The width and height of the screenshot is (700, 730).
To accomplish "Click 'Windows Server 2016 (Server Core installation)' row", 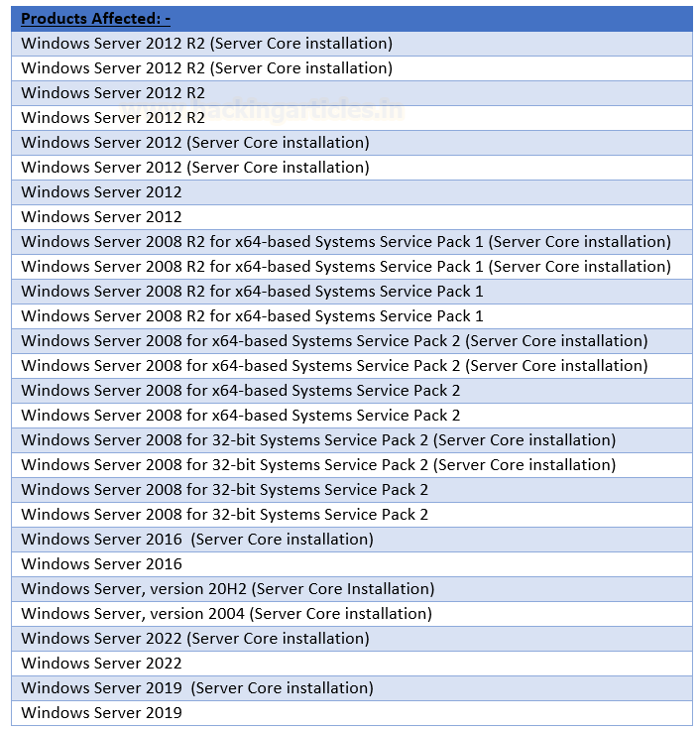I will tap(352, 540).
